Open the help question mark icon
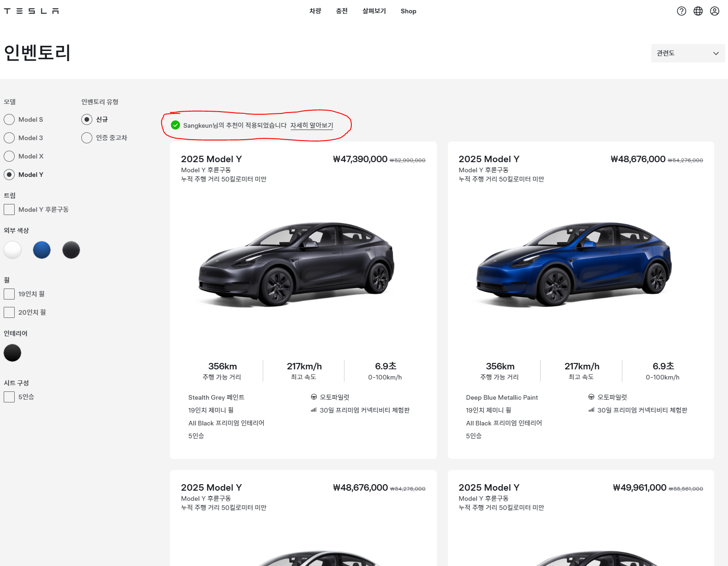This screenshot has height=566, width=728. pyautogui.click(x=682, y=11)
